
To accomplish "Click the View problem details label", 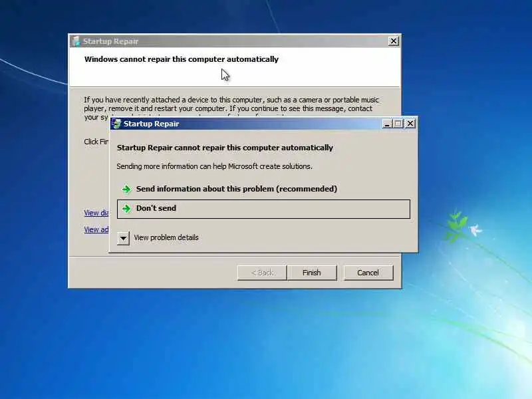I will [166, 237].
